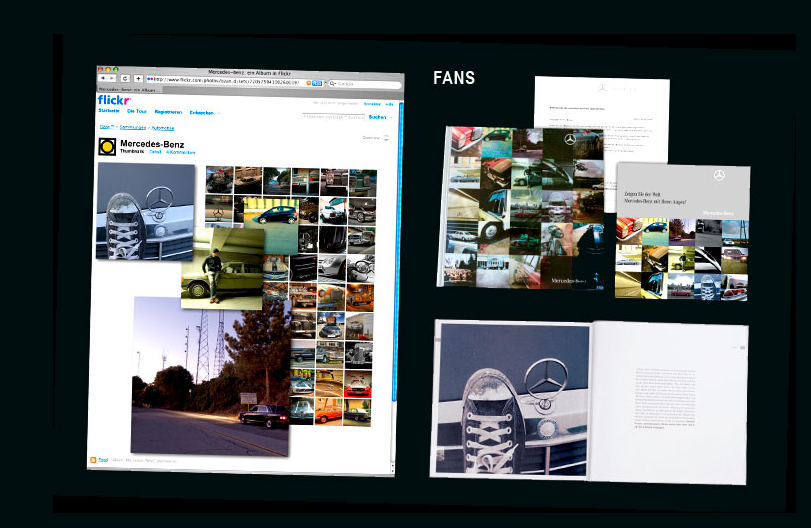
Task: Click the green zoom window button
Action: (116, 69)
